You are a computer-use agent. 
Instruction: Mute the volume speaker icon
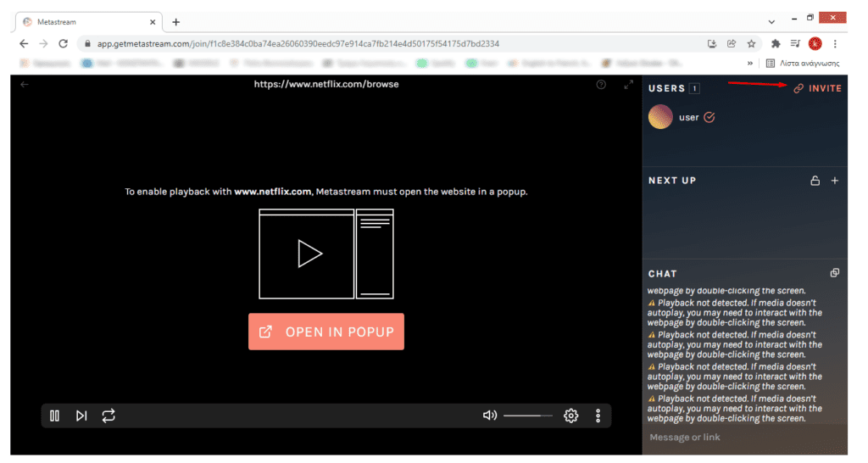point(489,416)
